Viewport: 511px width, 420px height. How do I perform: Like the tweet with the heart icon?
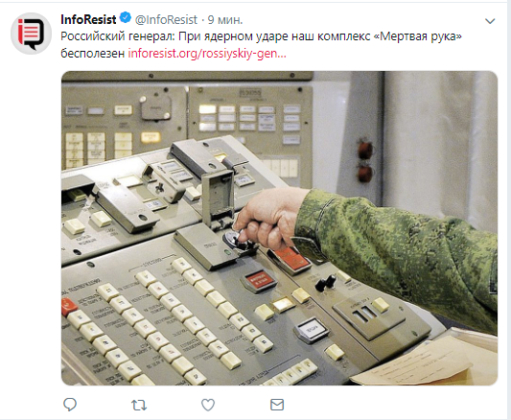pyautogui.click(x=208, y=405)
